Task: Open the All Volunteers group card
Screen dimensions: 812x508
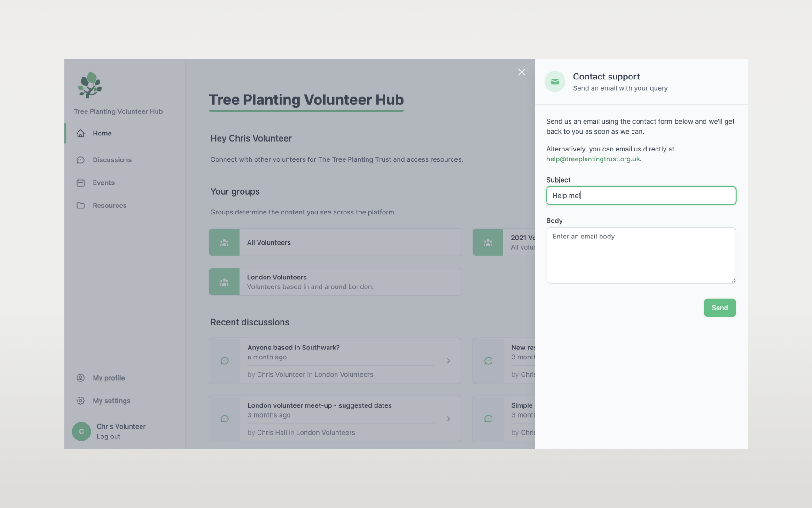Action: pyautogui.click(x=335, y=243)
